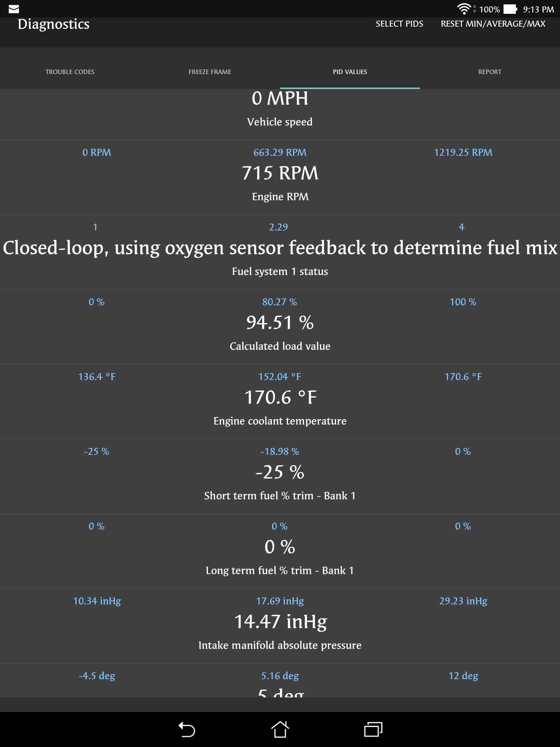Tap the battery status icon

coord(510,9)
